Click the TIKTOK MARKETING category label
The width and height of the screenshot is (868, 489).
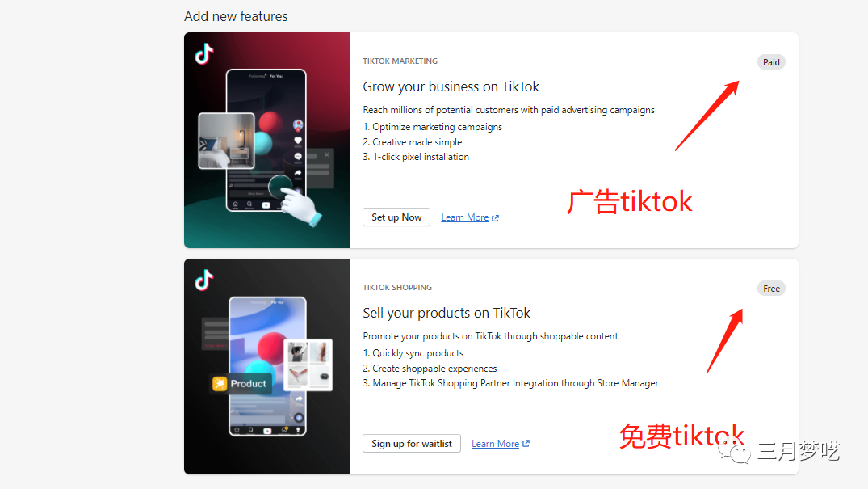(x=400, y=61)
